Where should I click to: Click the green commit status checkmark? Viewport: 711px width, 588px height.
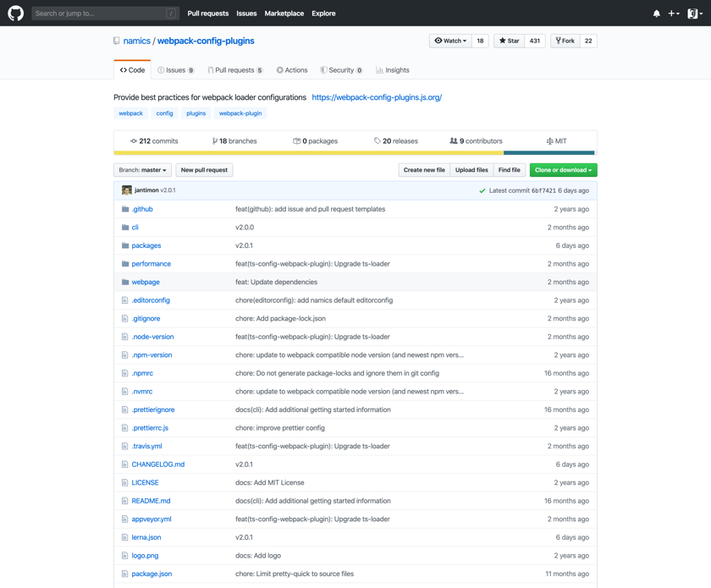click(482, 190)
